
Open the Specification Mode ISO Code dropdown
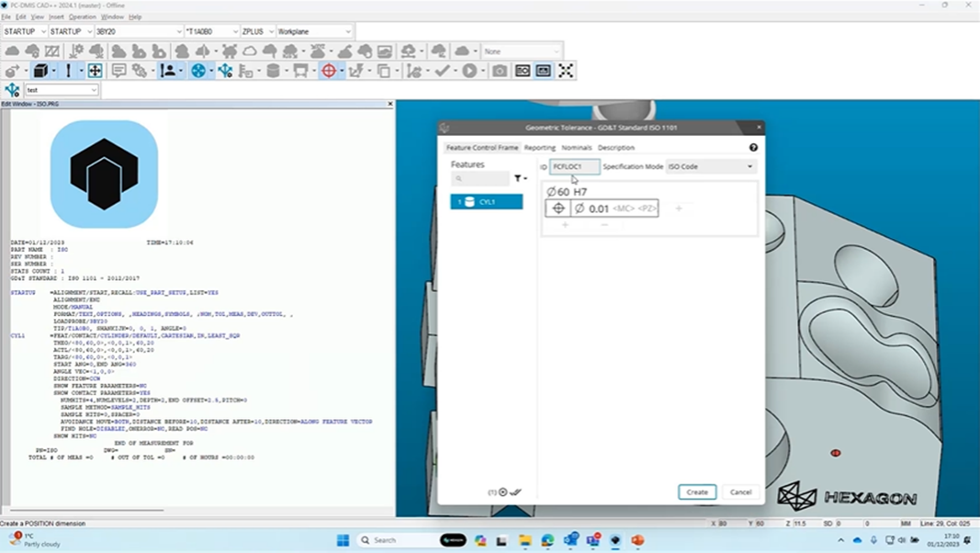click(x=707, y=166)
